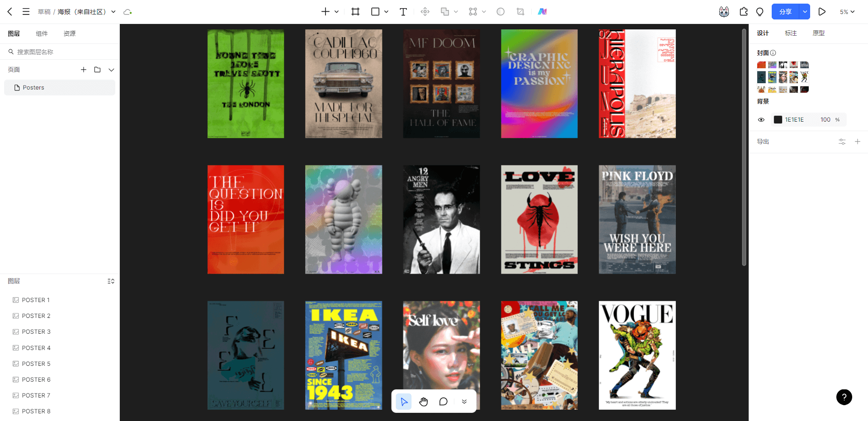The image size is (868, 421).
Task: Click the cover info icon
Action: pyautogui.click(x=773, y=53)
